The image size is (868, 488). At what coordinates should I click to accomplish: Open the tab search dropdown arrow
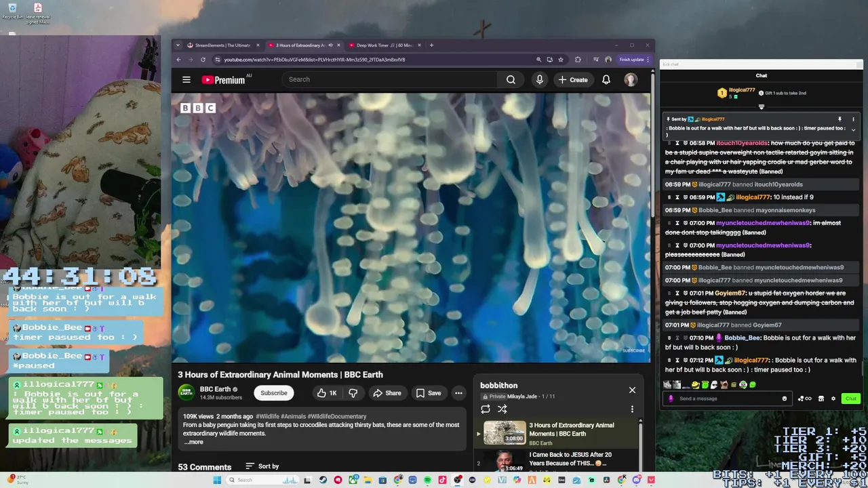point(178,45)
